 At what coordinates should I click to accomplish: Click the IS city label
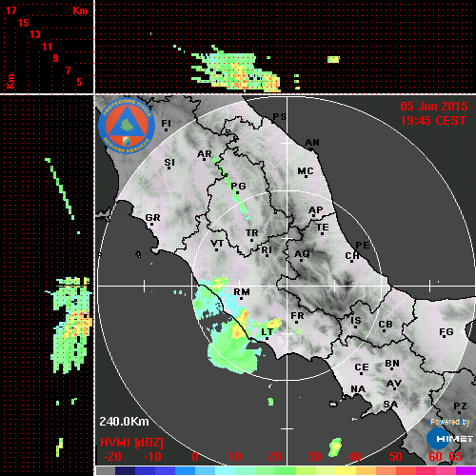coord(356,321)
